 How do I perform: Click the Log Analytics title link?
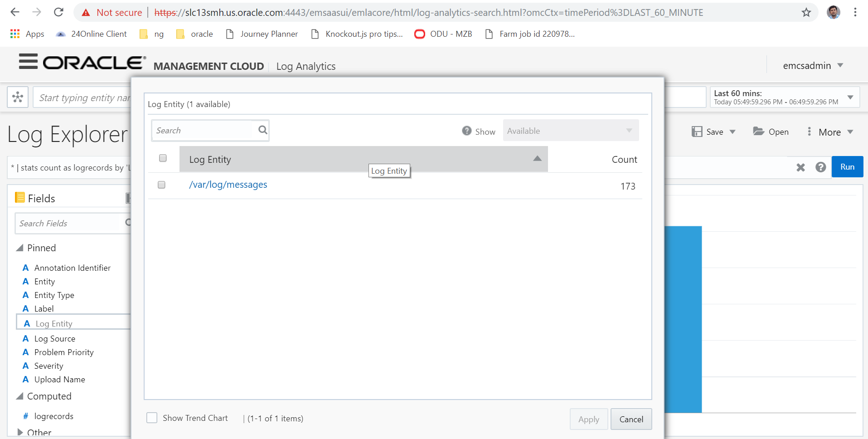pyautogui.click(x=306, y=67)
